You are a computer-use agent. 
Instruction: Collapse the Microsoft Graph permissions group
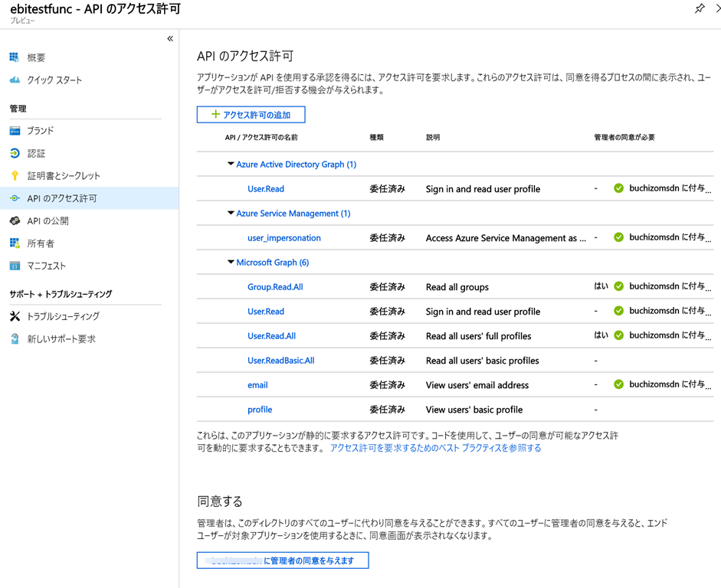click(231, 263)
